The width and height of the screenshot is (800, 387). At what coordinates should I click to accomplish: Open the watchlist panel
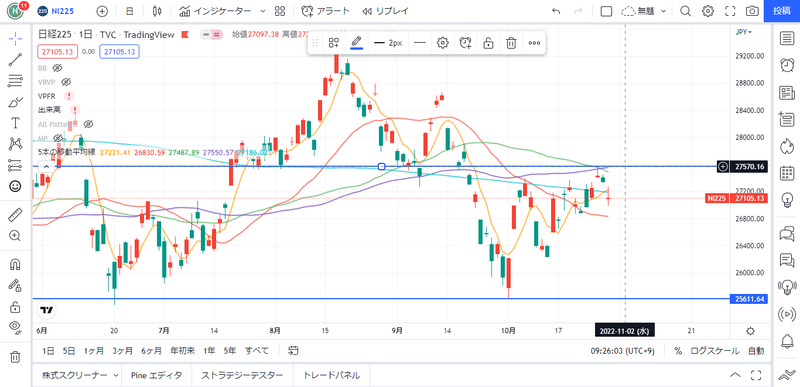787,38
